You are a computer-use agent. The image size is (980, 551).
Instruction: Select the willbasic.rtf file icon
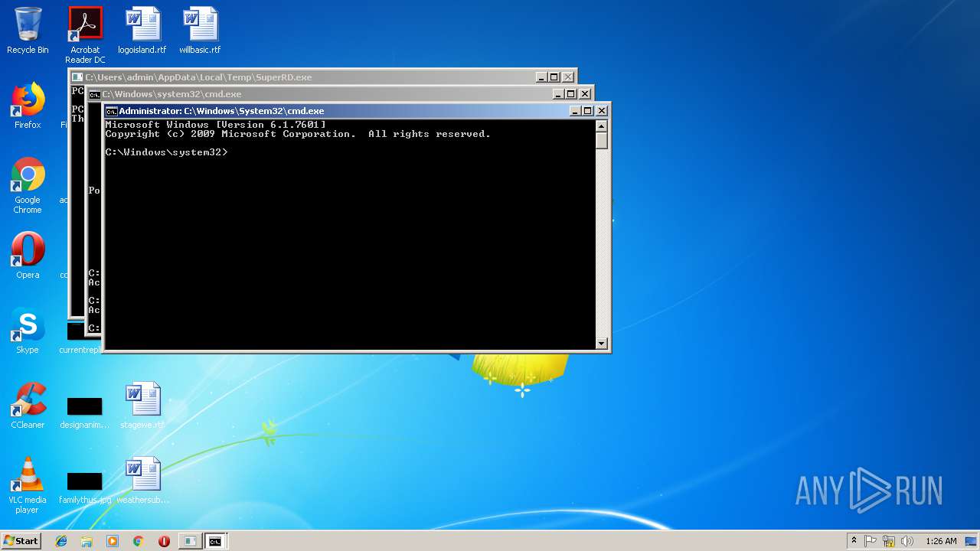pos(200,31)
